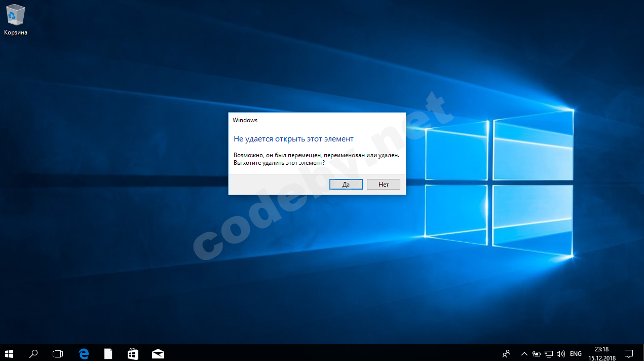The image size is (644, 361).
Task: Open Microsoft Store from the taskbar
Action: coord(133,353)
